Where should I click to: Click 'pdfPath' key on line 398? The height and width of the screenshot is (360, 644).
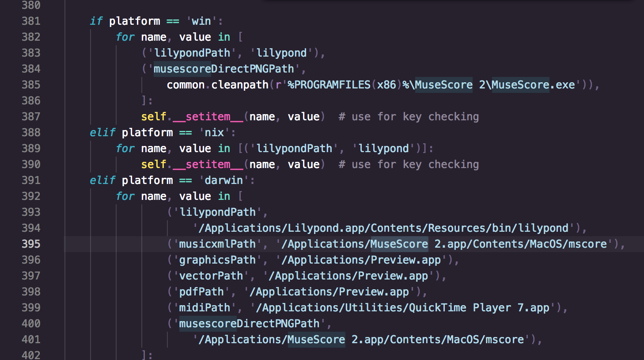point(201,291)
